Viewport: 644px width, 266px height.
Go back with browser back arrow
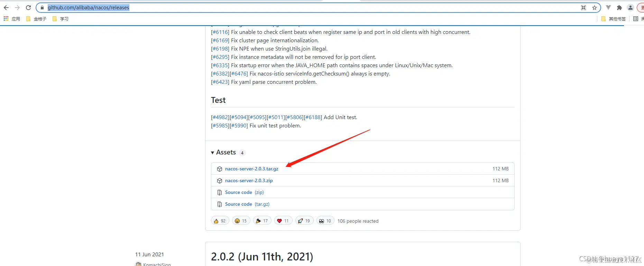pos(6,8)
